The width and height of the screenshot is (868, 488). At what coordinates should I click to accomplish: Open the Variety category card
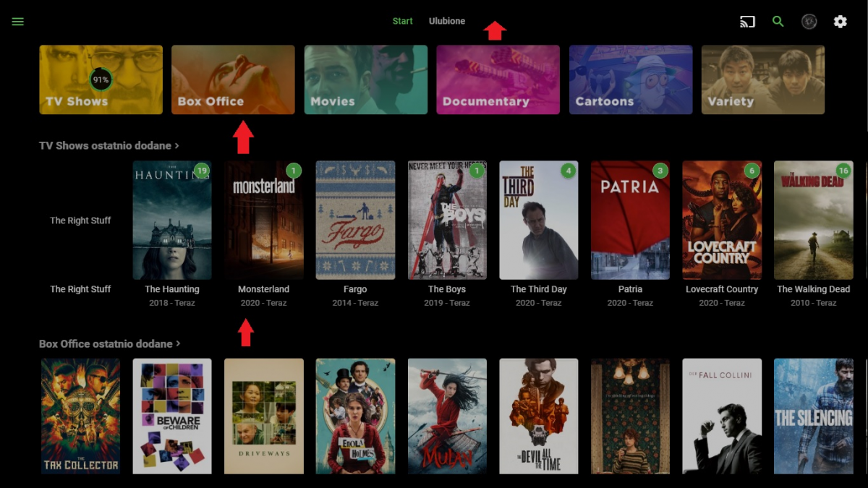click(763, 80)
